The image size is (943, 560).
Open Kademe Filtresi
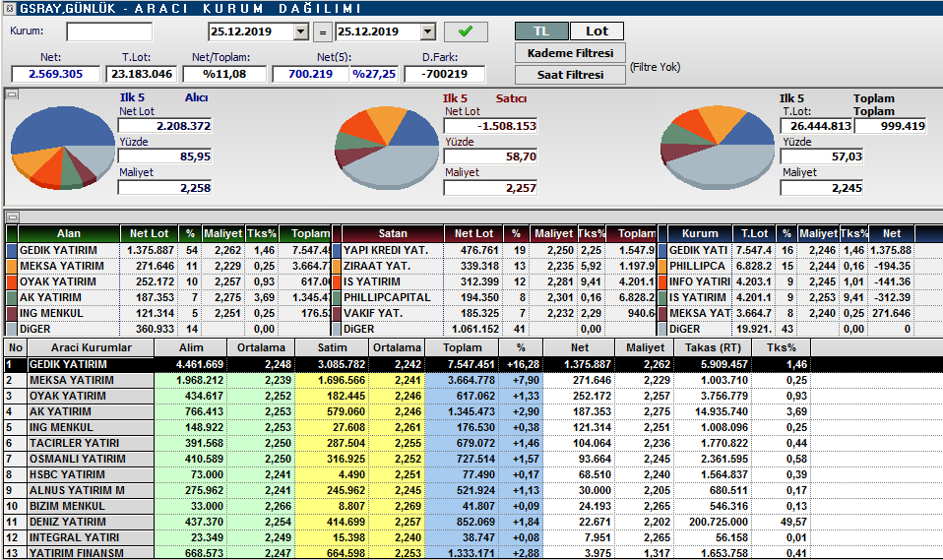(570, 53)
